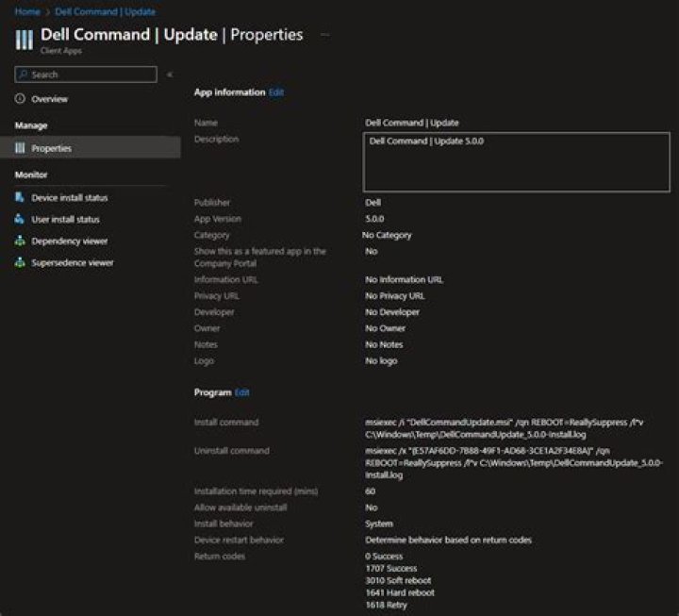Edit the Program section
Image resolution: width=679 pixels, height=616 pixels.
pyautogui.click(x=242, y=392)
